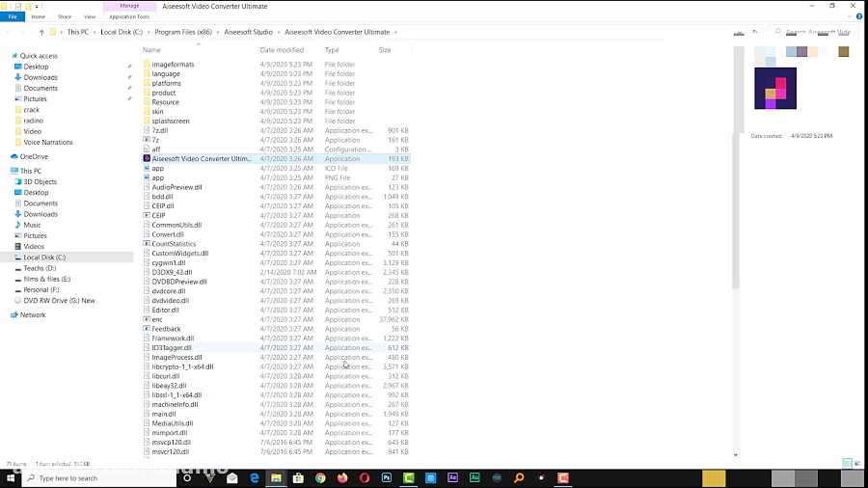The height and width of the screenshot is (488, 868).
Task: Open Videos under This PC
Action: coord(34,246)
